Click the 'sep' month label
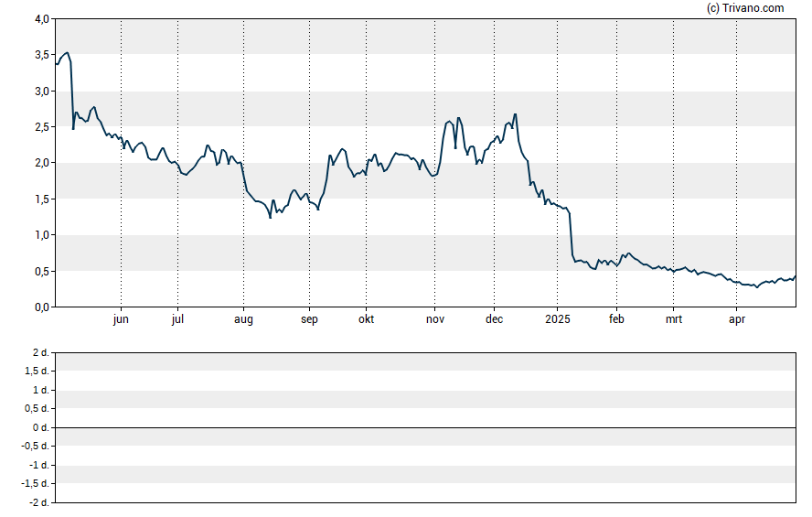Image resolution: width=812 pixels, height=517 pixels. pos(309,320)
